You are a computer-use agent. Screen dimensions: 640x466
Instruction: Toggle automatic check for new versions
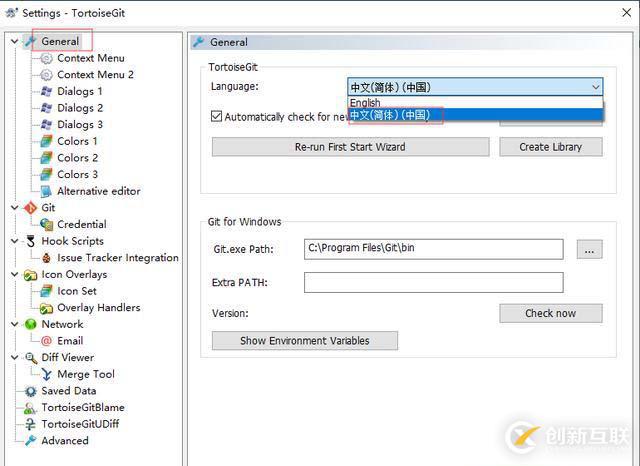pos(217,117)
